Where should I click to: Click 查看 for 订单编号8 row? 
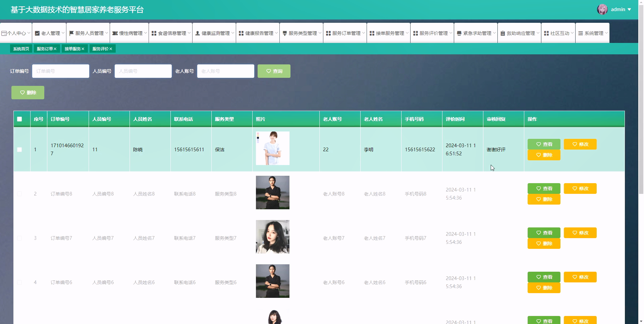tap(544, 188)
